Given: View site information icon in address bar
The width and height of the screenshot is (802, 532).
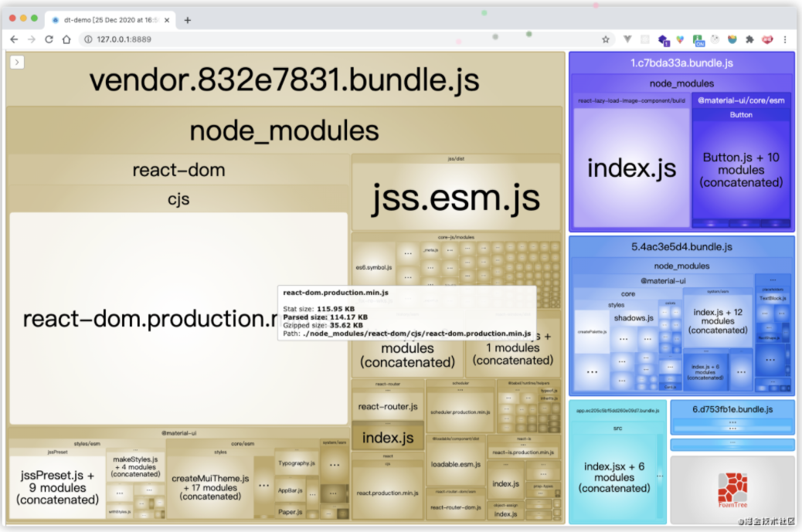Looking at the screenshot, I should click(x=88, y=39).
